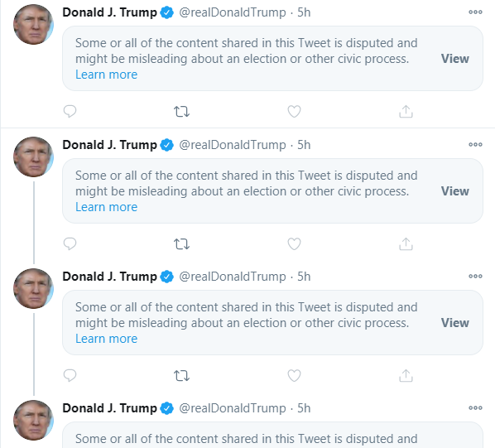Like the third tweet
Image resolution: width=495 pixels, height=448 pixels.
(x=294, y=376)
